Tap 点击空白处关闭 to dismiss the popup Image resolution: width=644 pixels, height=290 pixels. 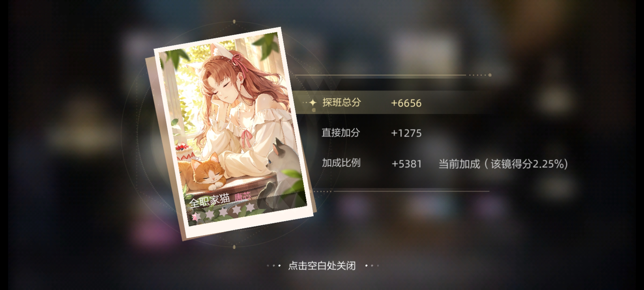(x=322, y=266)
